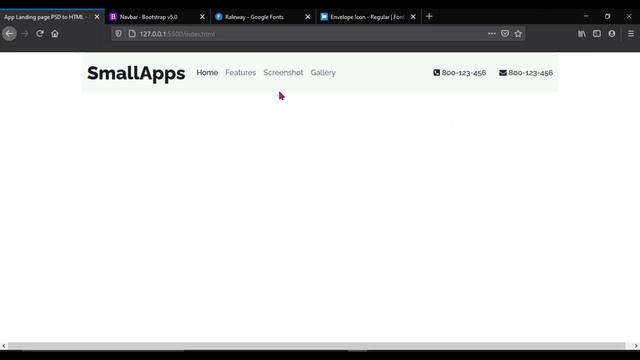Open the Firefox account icon
This screenshot has width=640, height=360.
(612, 33)
